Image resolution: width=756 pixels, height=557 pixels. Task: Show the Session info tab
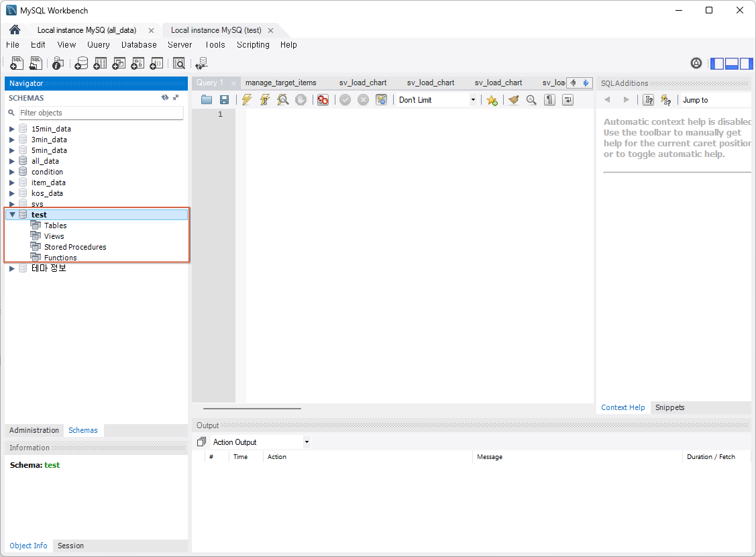pos(70,546)
